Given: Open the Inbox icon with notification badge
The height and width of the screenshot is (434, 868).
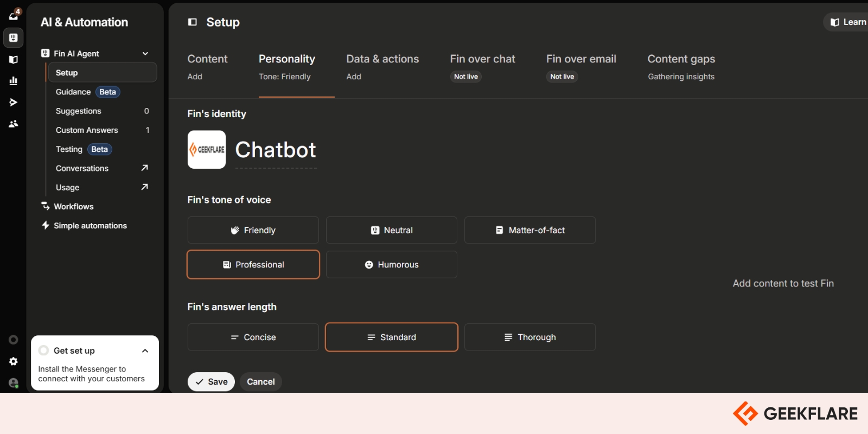Looking at the screenshot, I should (14, 15).
